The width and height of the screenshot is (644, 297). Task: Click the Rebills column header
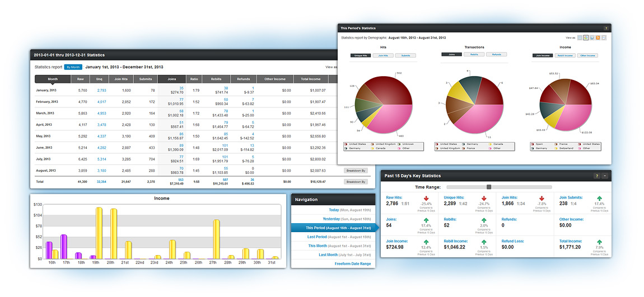[215, 79]
